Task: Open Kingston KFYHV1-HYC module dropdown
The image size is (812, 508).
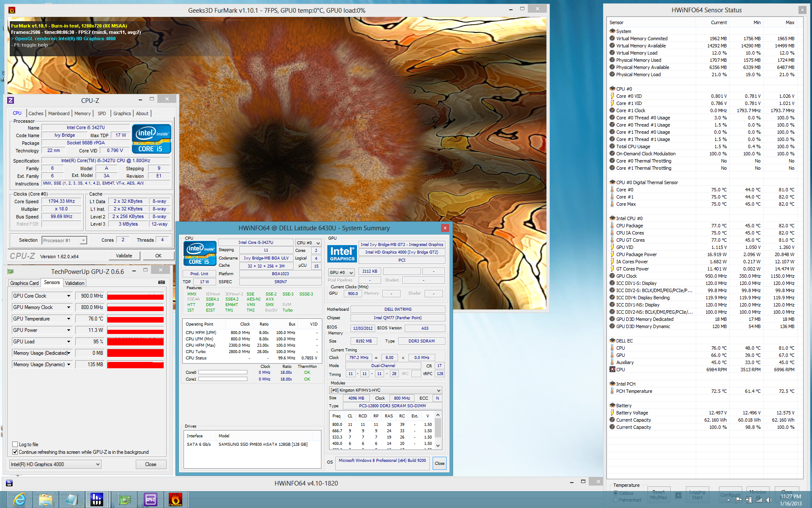Action: point(439,390)
